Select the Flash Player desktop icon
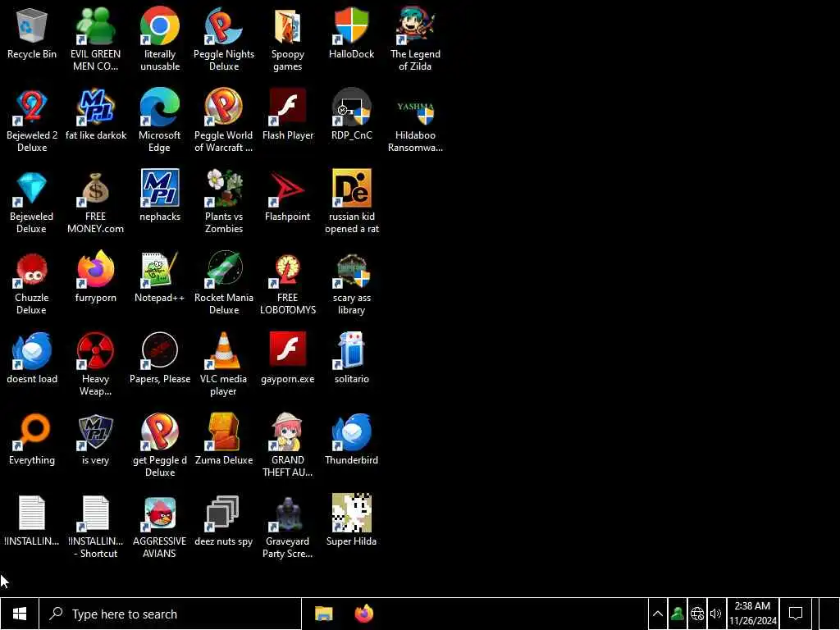 coord(288,107)
